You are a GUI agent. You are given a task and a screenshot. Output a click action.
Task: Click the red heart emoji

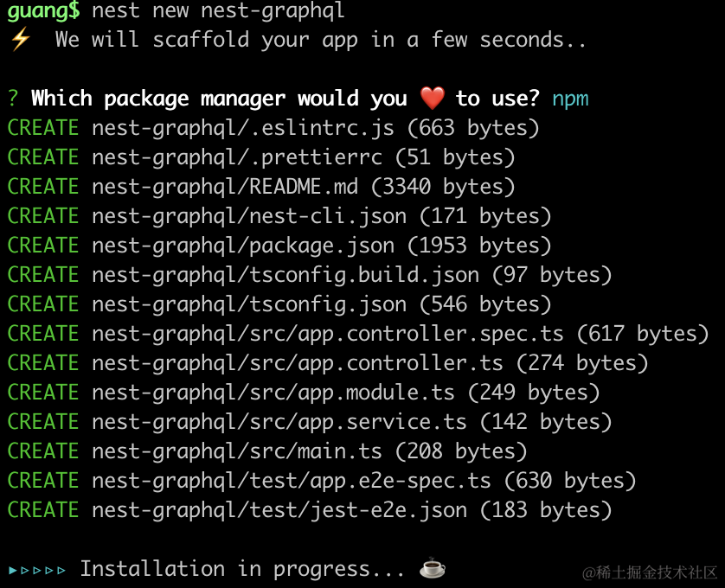pyautogui.click(x=432, y=99)
